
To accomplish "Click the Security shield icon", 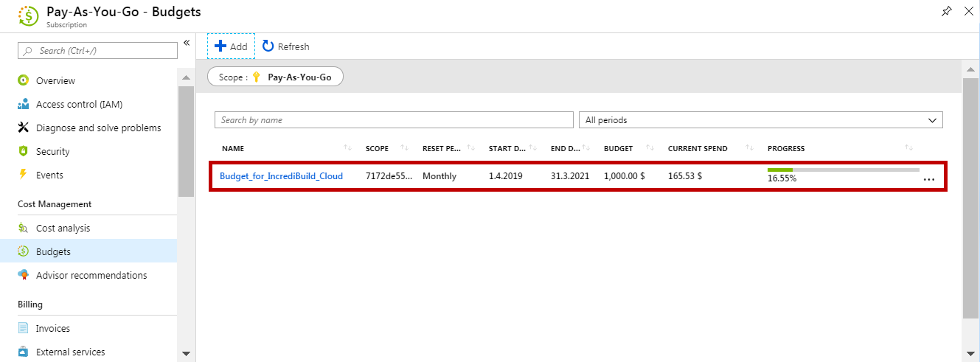I will point(23,151).
